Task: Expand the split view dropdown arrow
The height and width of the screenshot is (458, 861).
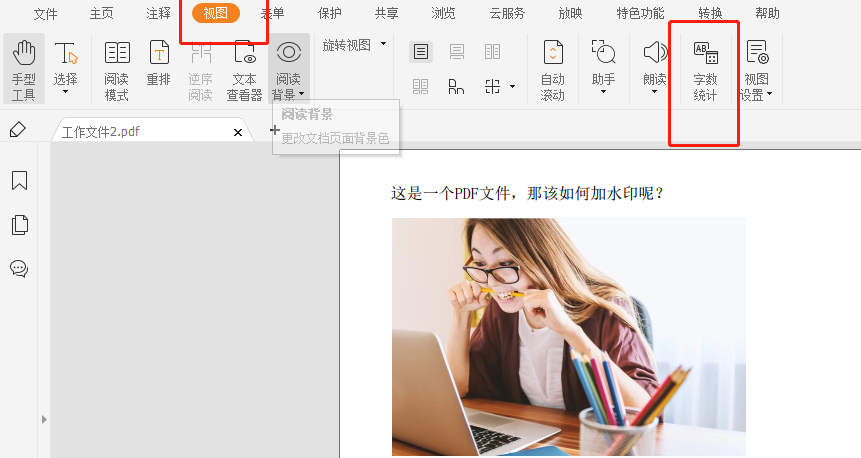Action: (x=512, y=86)
